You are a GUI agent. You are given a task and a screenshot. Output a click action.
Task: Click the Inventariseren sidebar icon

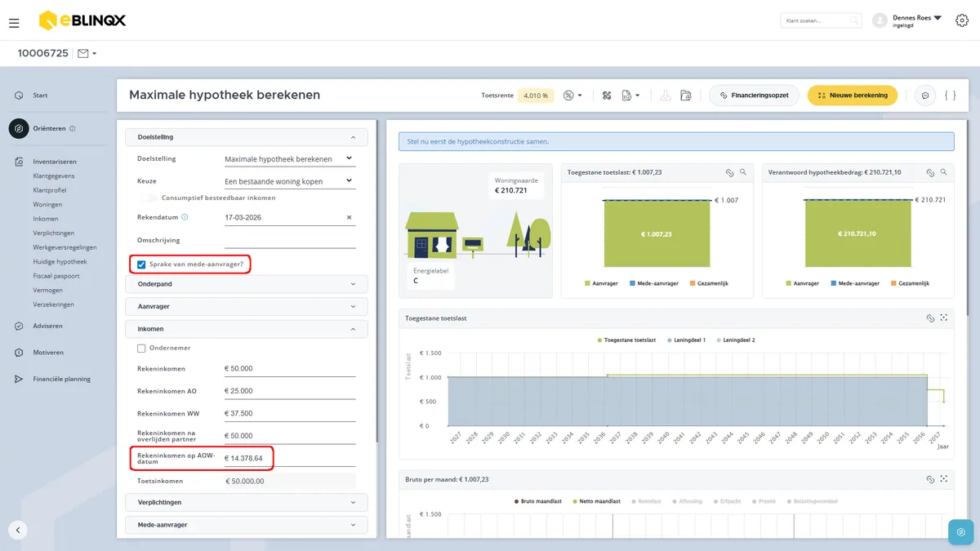(19, 162)
